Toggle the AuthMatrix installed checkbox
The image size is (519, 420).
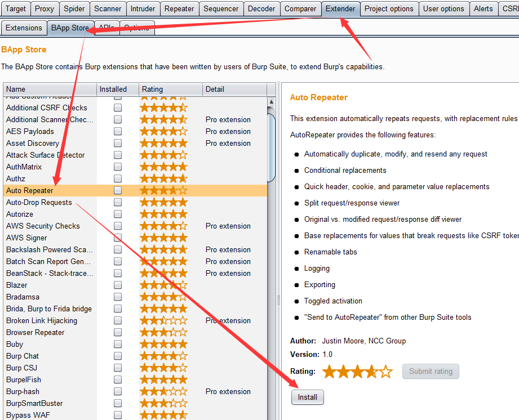coord(118,167)
